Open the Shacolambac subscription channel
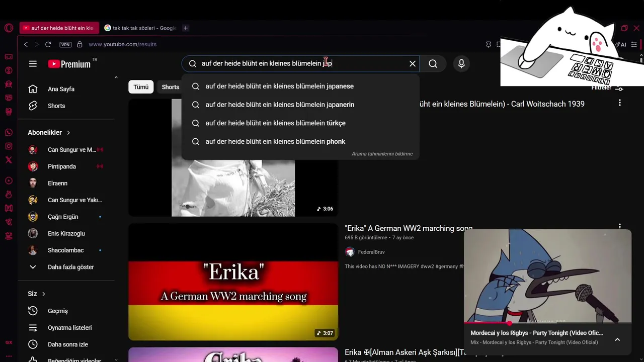The width and height of the screenshot is (644, 362). pyautogui.click(x=66, y=250)
